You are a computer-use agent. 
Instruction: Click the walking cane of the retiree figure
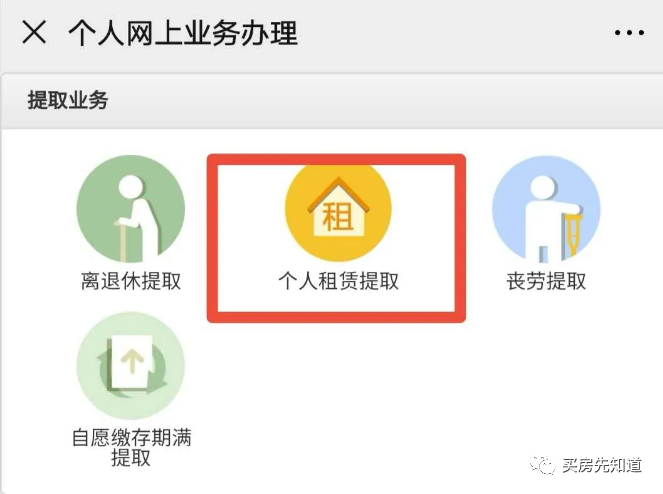123,240
